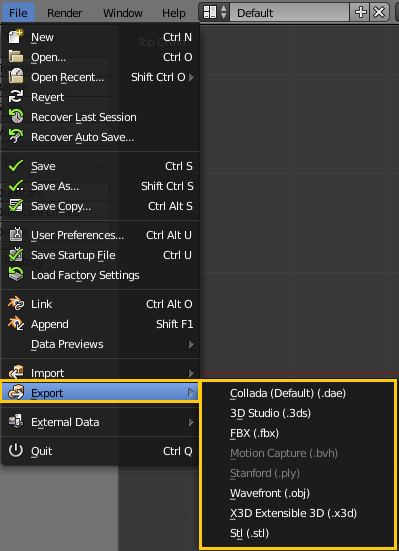Click the Load Factory Settings icon
This screenshot has width=399, height=551.
pyautogui.click(x=16, y=274)
